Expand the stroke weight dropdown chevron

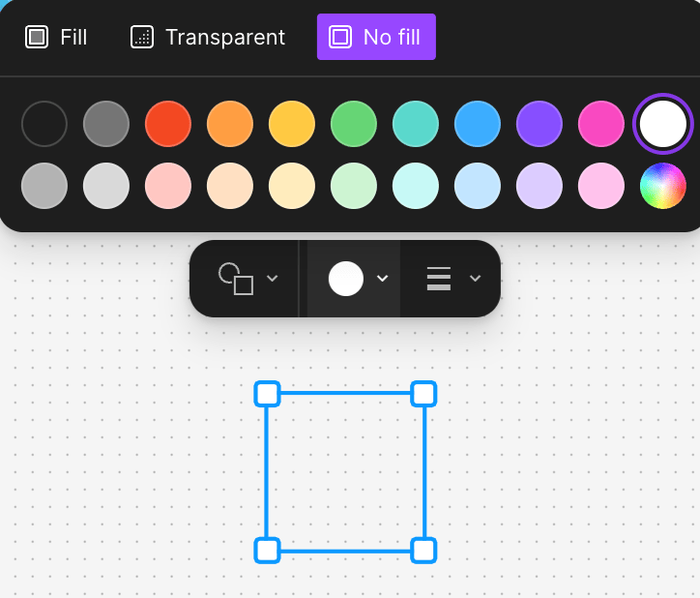pos(475,278)
